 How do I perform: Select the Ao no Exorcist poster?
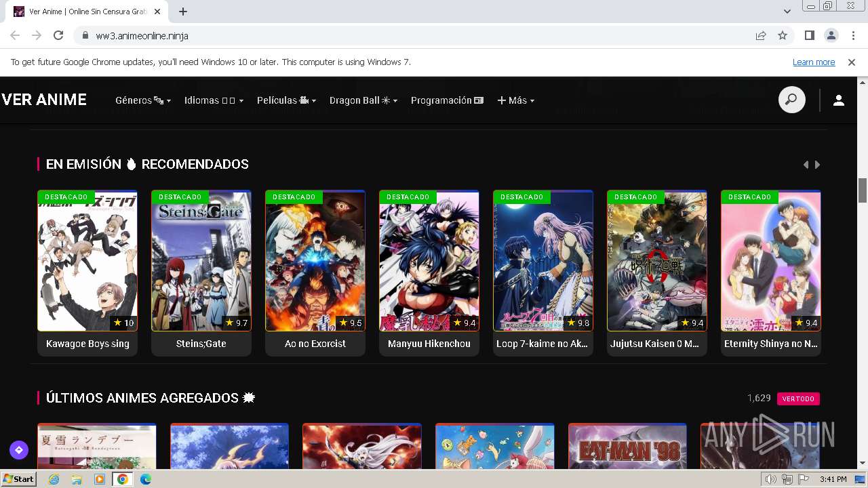(x=315, y=260)
